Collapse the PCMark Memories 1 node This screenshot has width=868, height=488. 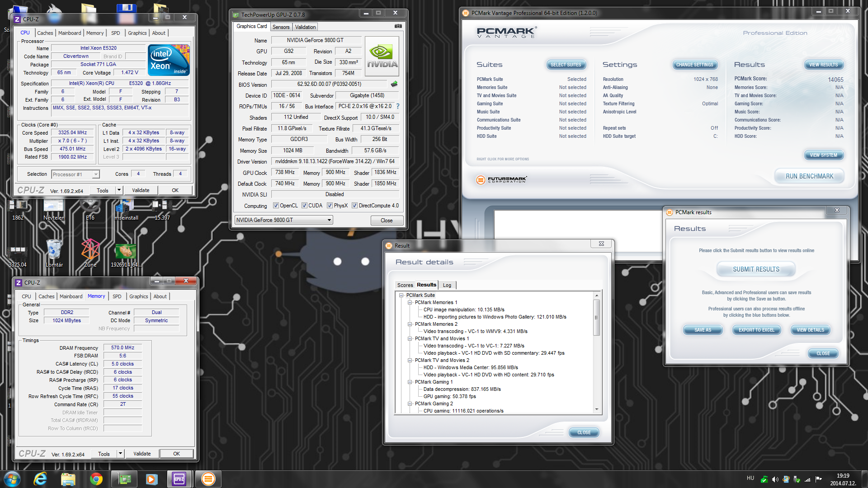(410, 302)
